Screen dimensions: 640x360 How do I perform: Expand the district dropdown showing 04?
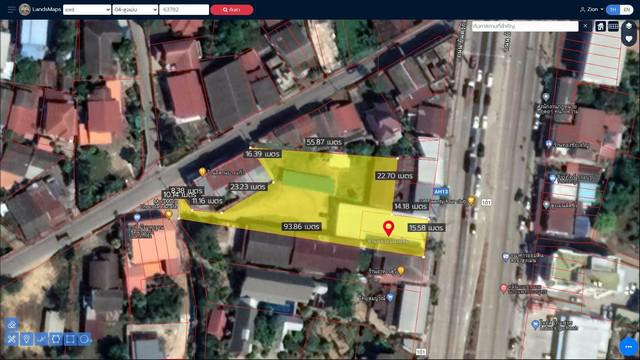(x=135, y=9)
